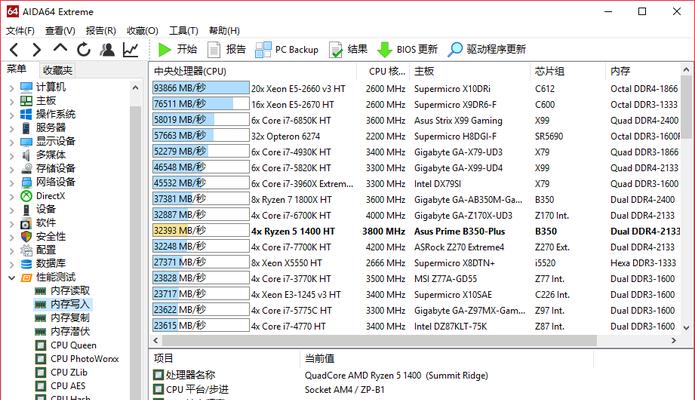Open CPU PhotoWorxx benchmark item
The width and height of the screenshot is (695, 400).
pos(77,359)
